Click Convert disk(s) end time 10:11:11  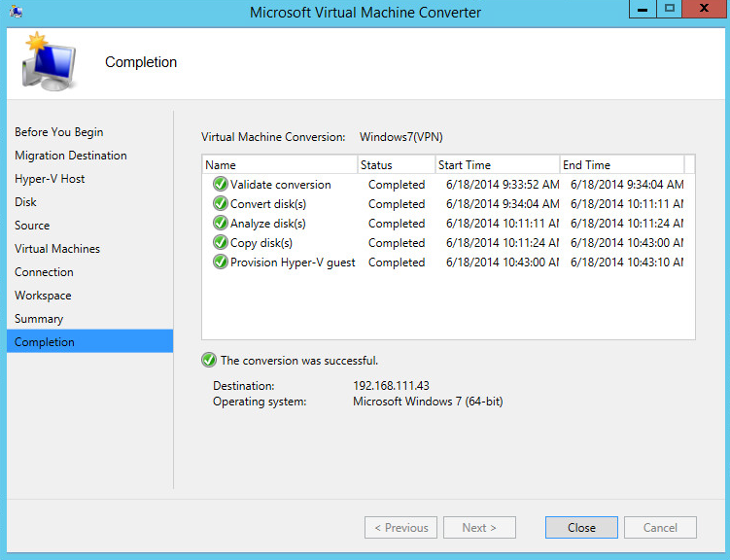[x=627, y=204]
